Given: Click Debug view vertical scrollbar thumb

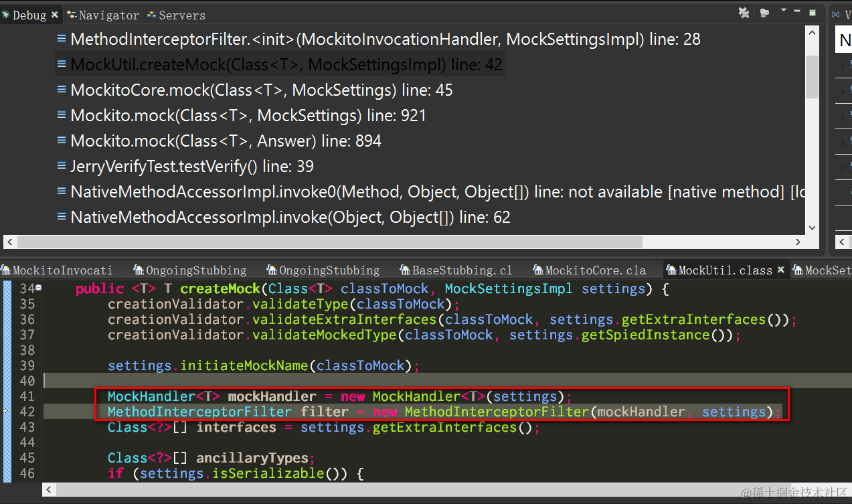Looking at the screenshot, I should (x=812, y=76).
